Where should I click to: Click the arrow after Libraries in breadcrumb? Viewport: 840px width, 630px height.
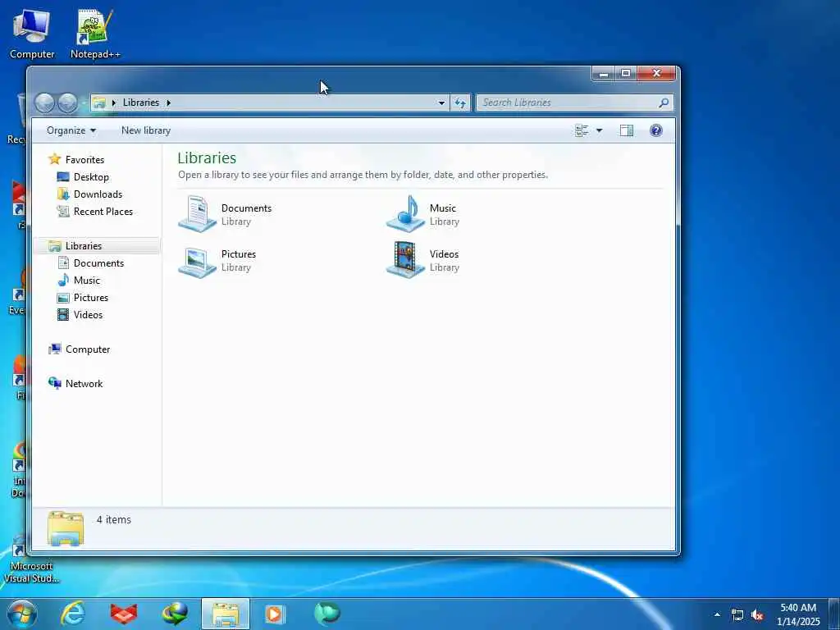click(x=168, y=103)
